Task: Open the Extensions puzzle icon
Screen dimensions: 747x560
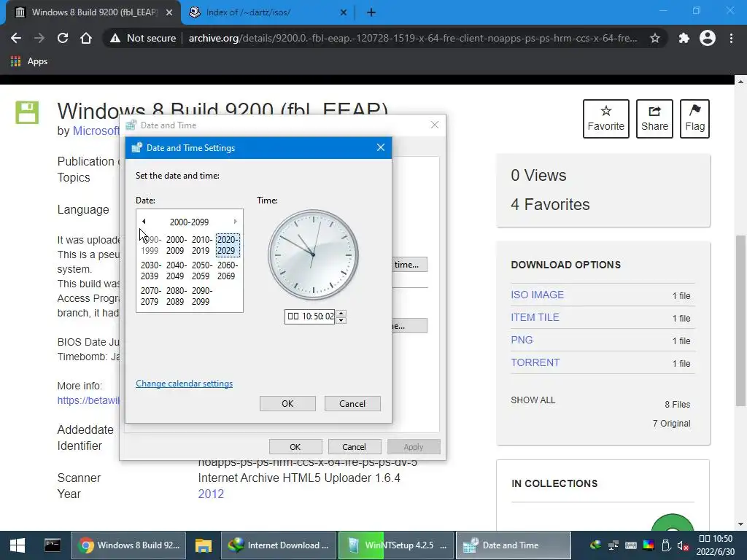Action: [x=684, y=38]
